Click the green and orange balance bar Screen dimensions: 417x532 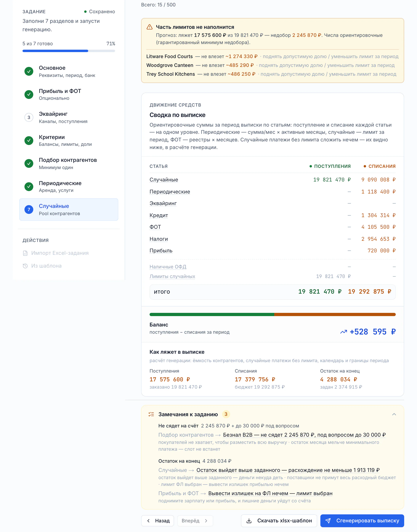pos(272,314)
